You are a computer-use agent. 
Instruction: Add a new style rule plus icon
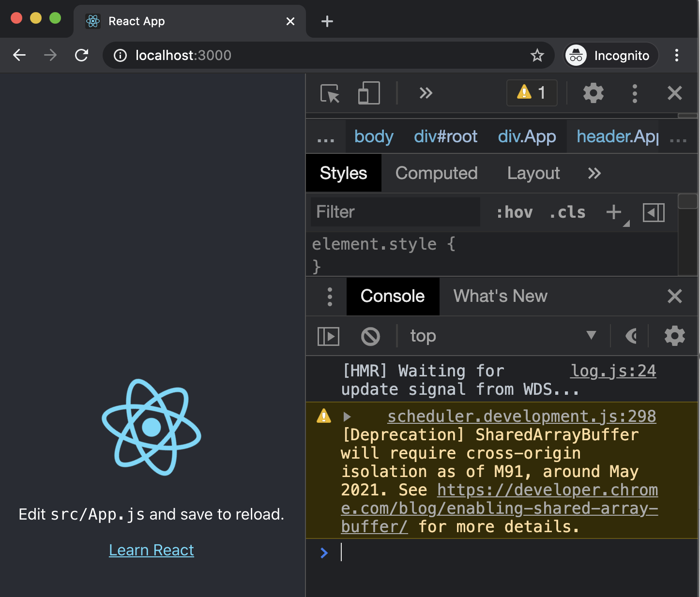614,212
